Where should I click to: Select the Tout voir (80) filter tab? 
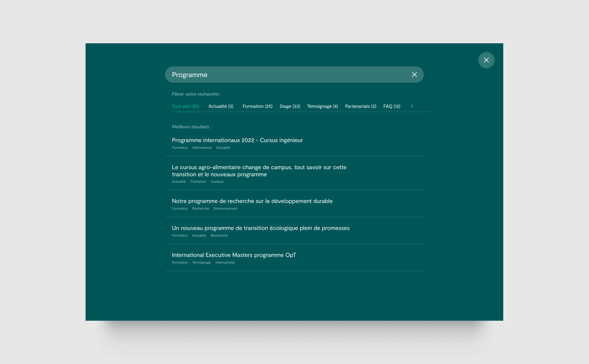(x=185, y=106)
